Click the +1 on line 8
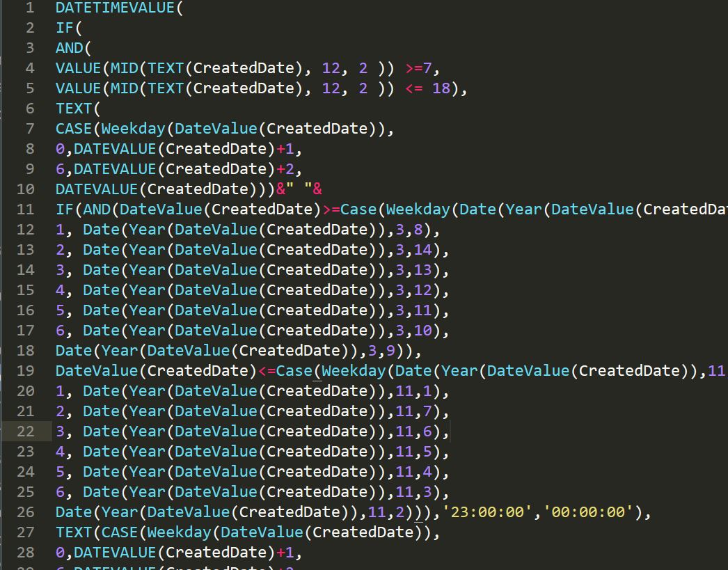 pyautogui.click(x=285, y=149)
